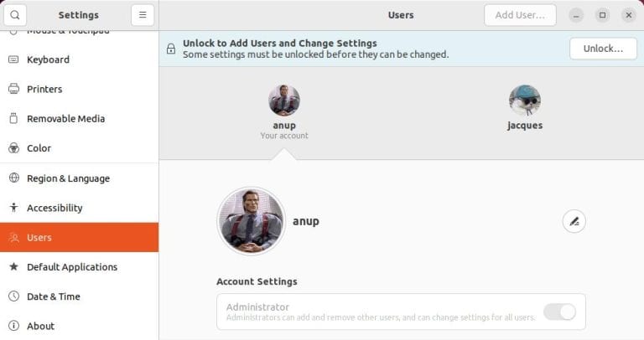Select the jacques user avatar
This screenshot has width=644, height=340.
pos(524,100)
